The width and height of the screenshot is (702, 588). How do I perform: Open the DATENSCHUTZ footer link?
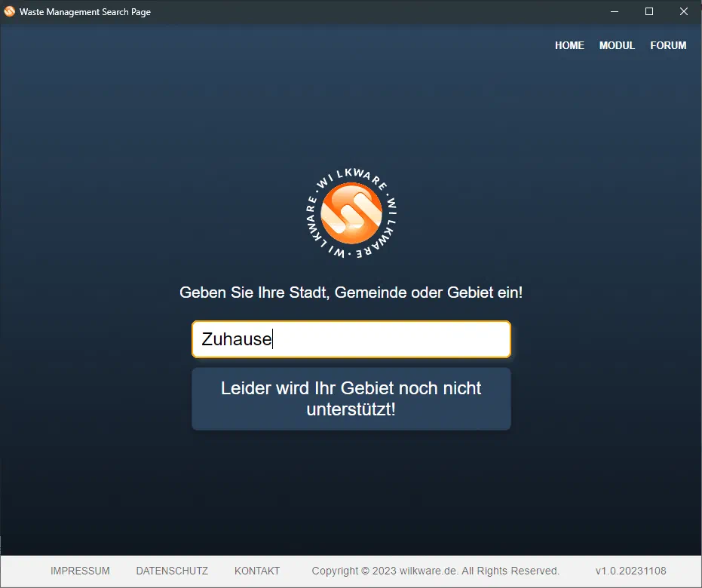[172, 571]
